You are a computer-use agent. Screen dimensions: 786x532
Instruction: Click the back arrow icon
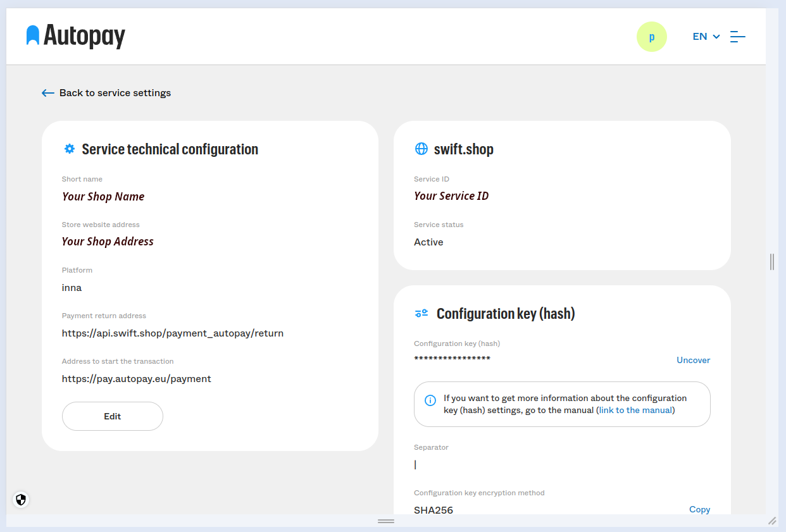[x=48, y=93]
